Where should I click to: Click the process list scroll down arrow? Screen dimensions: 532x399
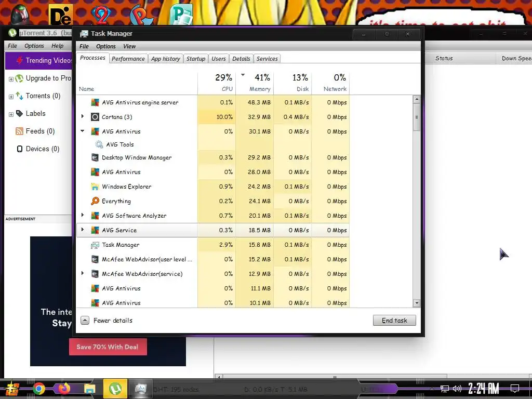417,303
